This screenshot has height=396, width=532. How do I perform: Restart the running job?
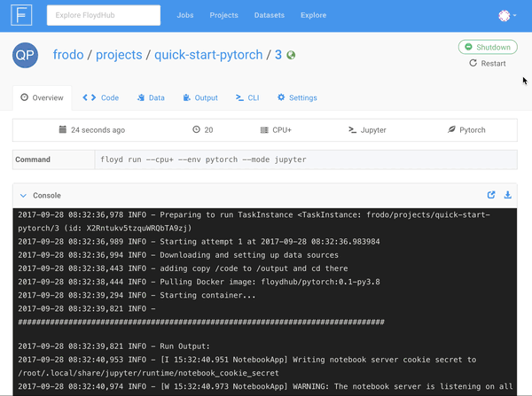(x=488, y=64)
